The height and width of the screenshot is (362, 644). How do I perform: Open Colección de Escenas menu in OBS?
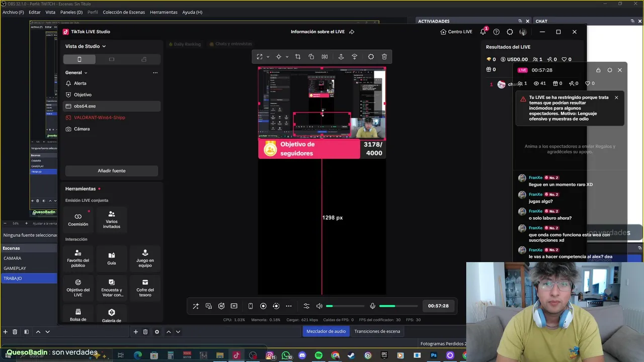[x=124, y=12]
